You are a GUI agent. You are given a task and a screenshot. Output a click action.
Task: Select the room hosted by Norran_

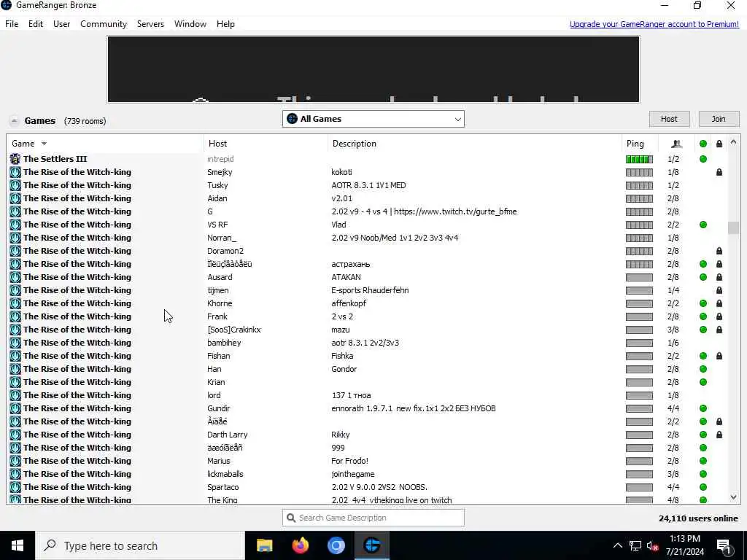tap(367, 238)
